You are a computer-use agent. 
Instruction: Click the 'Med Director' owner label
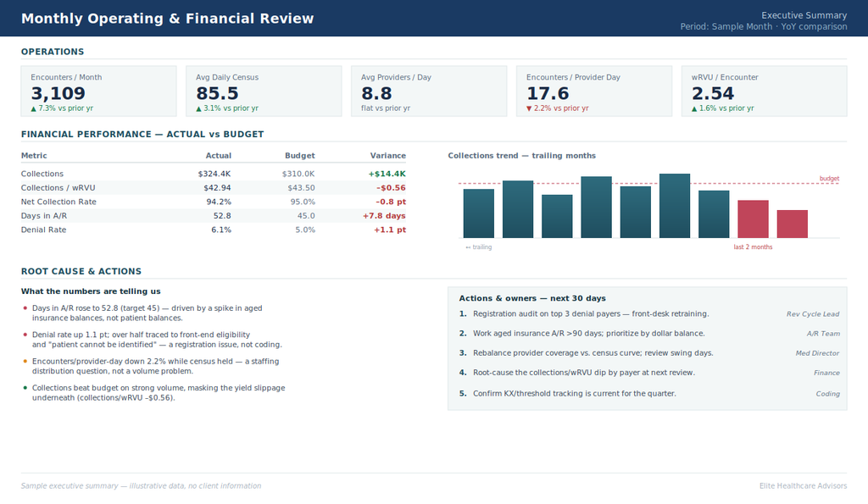click(x=818, y=353)
